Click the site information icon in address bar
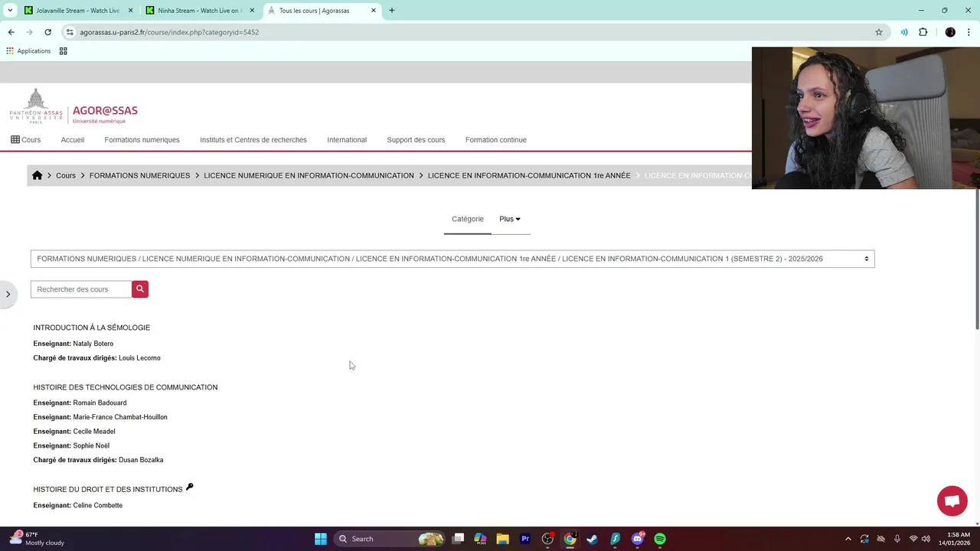 [70, 32]
